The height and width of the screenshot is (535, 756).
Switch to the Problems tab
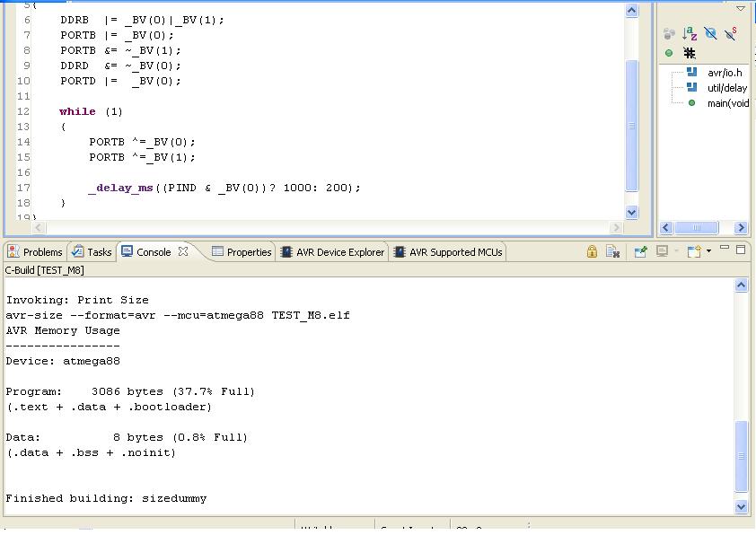pyautogui.click(x=35, y=252)
